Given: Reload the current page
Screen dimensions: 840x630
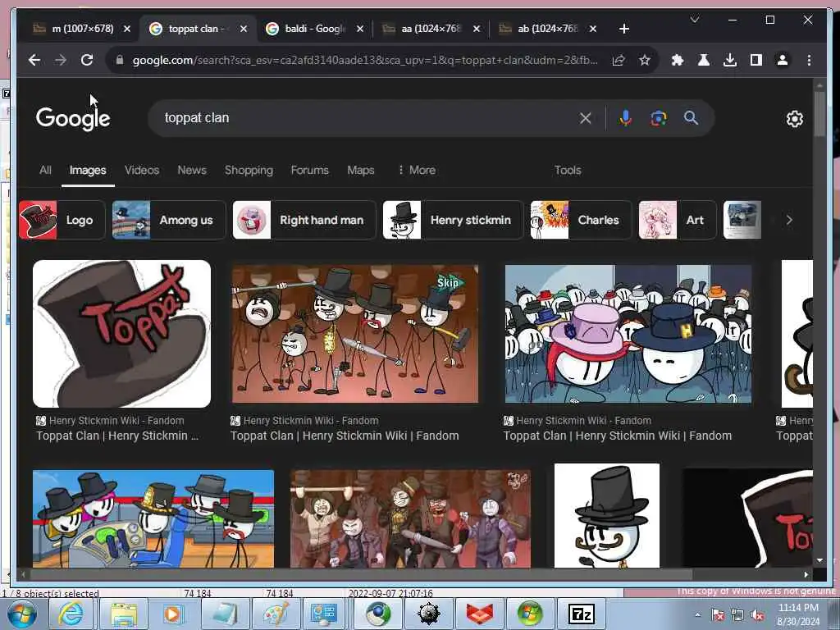Looking at the screenshot, I should click(87, 60).
